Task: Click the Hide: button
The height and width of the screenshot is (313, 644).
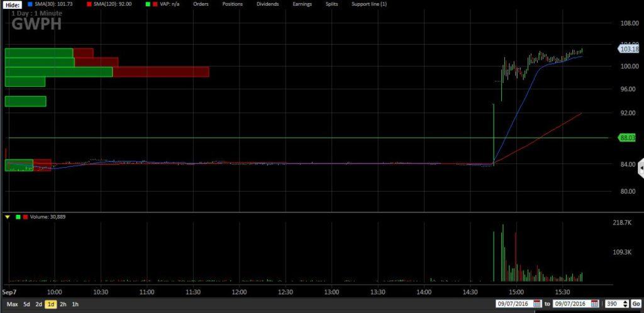Action: tap(12, 4)
